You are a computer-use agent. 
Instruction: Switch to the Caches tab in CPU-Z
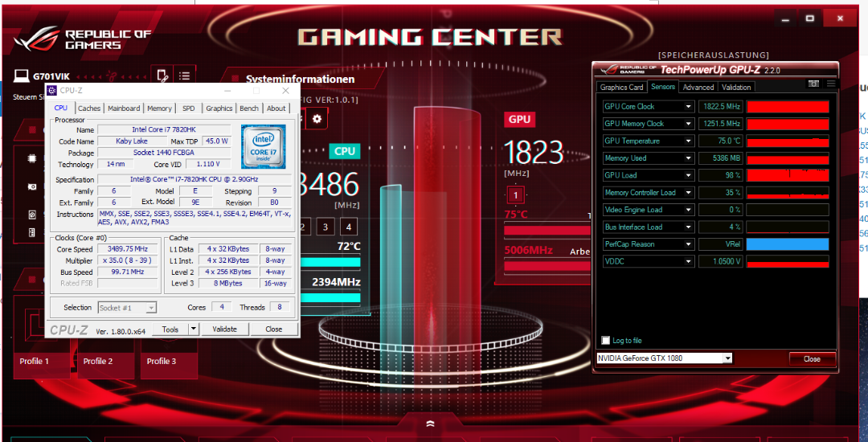88,108
